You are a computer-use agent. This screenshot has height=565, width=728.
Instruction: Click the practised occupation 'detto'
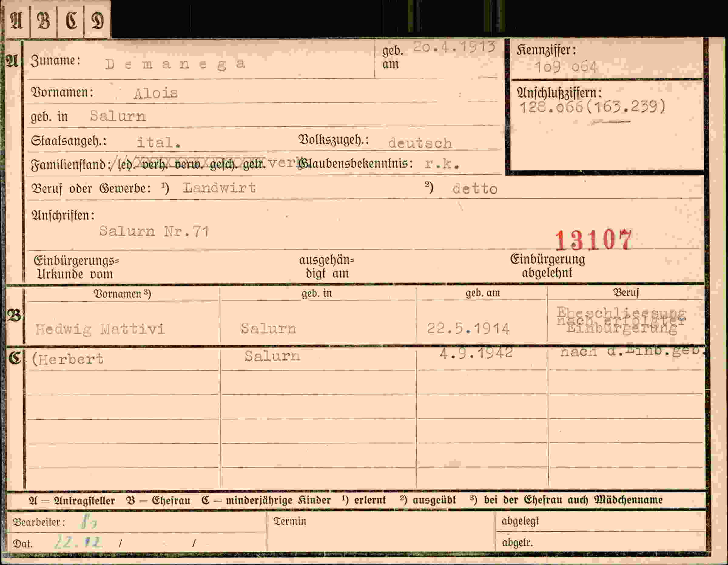(x=475, y=189)
